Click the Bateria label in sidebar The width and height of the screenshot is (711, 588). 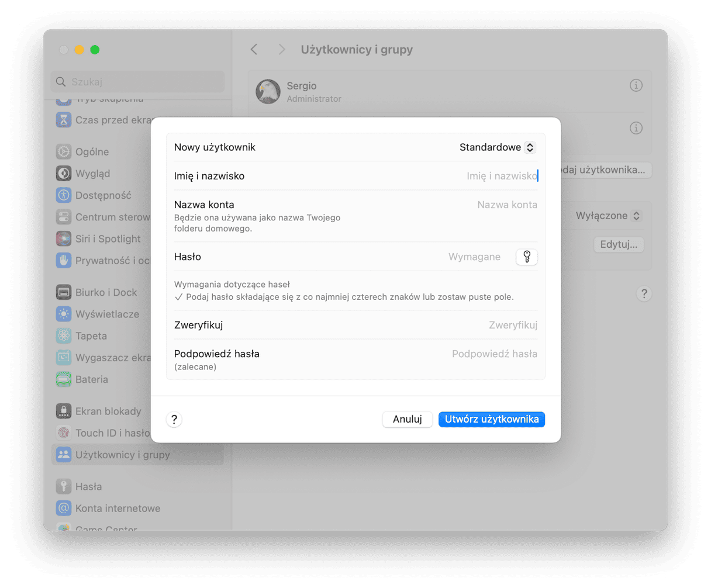coord(92,379)
